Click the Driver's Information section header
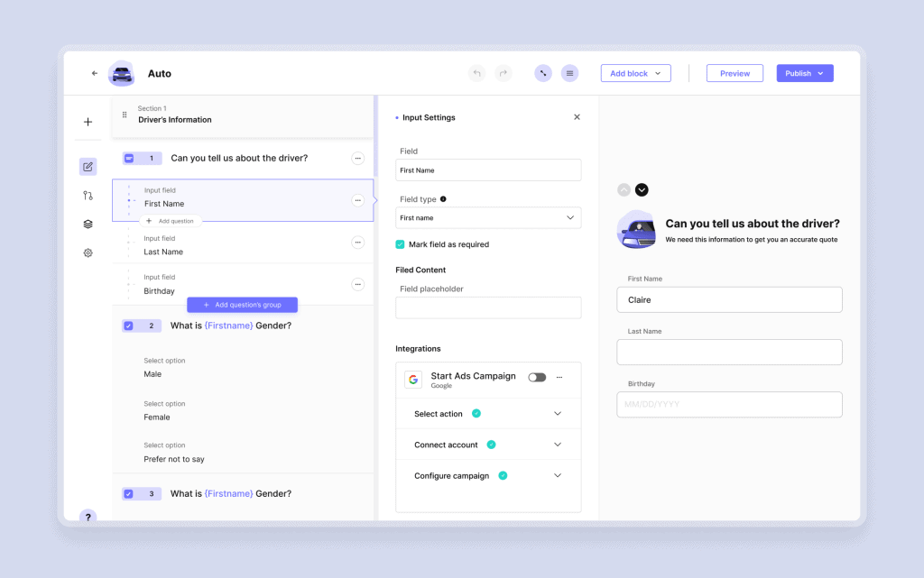This screenshot has height=578, width=924. pos(243,115)
